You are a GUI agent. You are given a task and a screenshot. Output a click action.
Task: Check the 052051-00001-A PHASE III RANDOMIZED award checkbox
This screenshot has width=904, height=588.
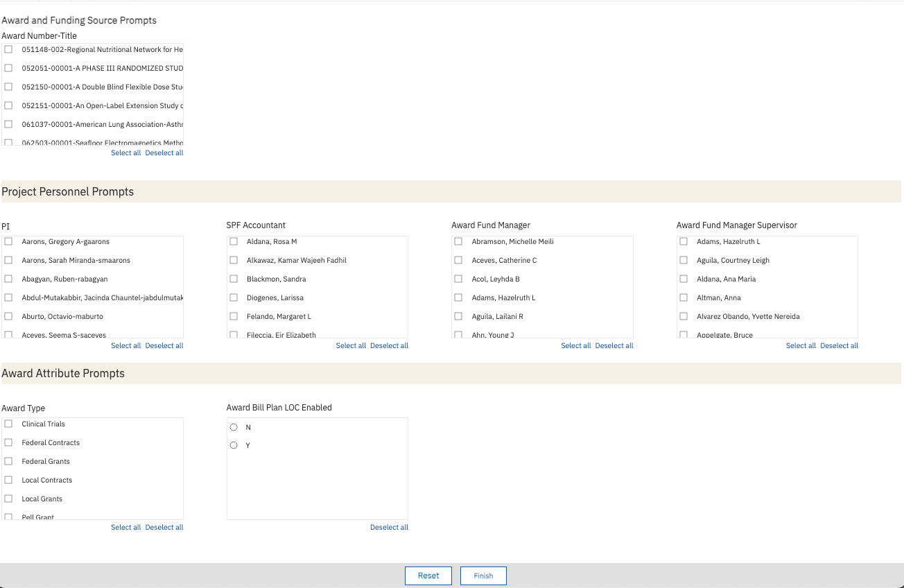click(8, 68)
